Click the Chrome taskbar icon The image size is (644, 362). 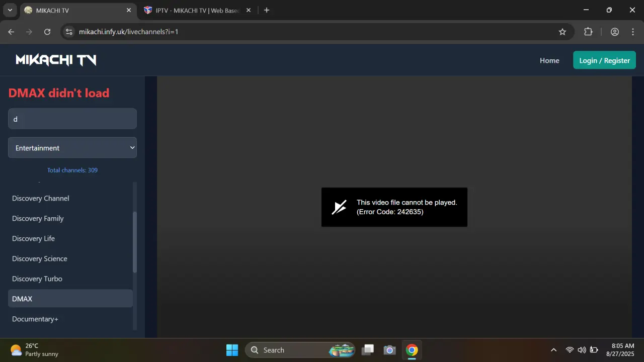coord(412,350)
